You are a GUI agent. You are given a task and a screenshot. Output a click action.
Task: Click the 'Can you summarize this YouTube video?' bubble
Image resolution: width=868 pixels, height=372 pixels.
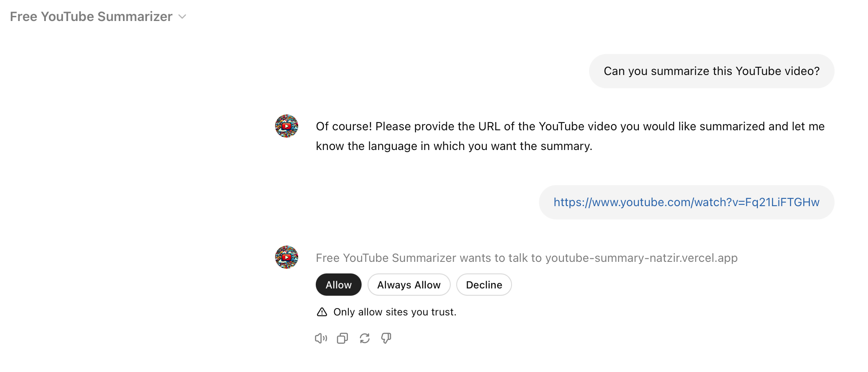coord(712,71)
